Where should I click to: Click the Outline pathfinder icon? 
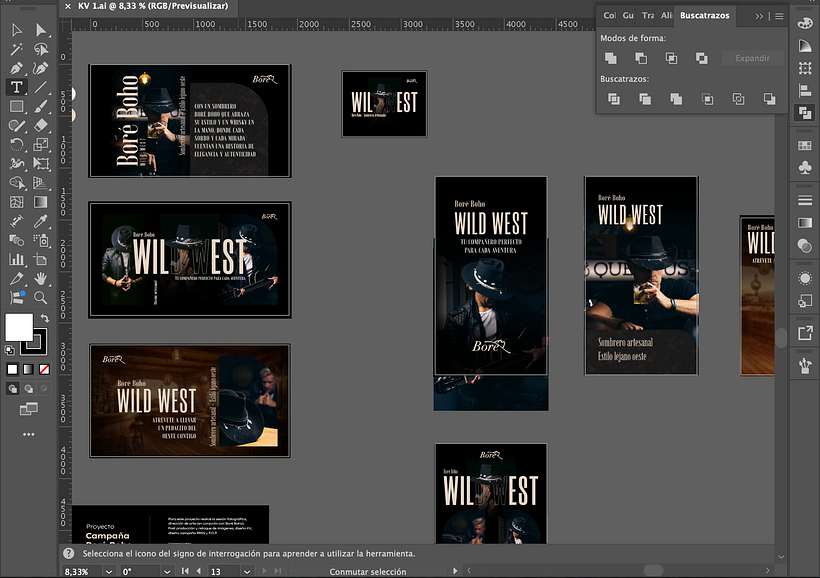point(738,99)
